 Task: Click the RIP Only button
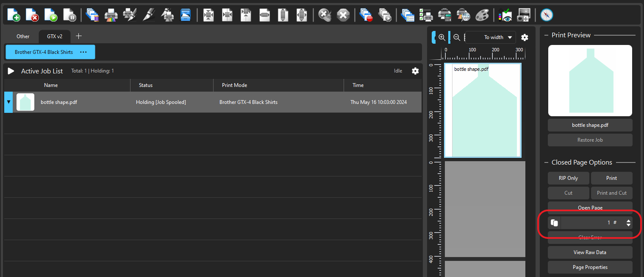point(568,178)
